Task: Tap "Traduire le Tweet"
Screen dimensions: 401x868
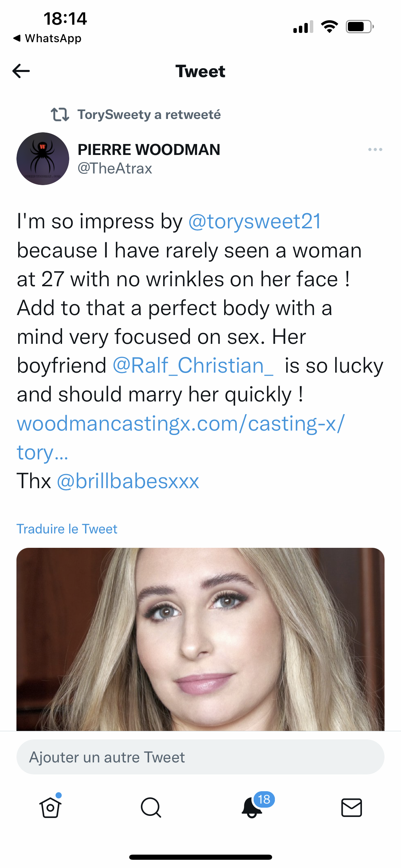Action: click(x=67, y=529)
